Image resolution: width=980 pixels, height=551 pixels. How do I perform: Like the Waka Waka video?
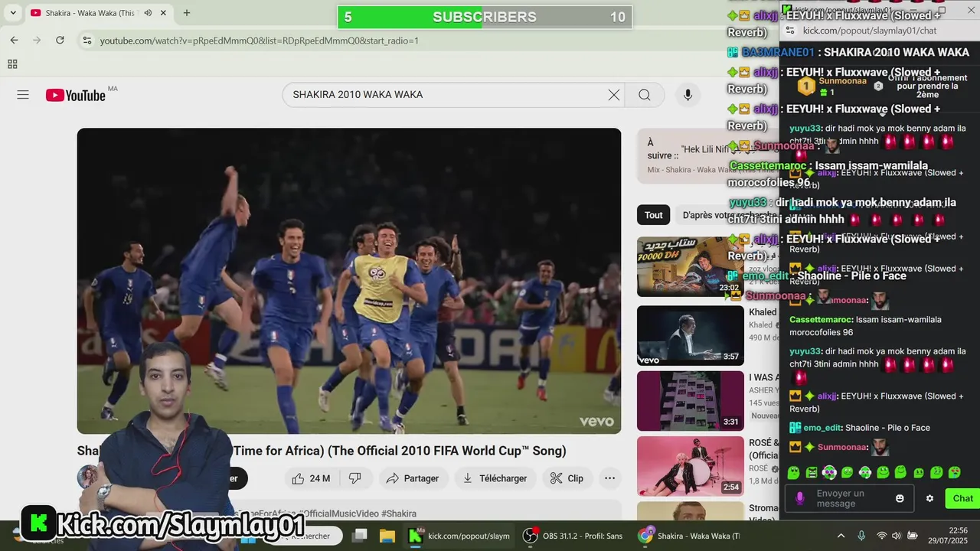311,478
